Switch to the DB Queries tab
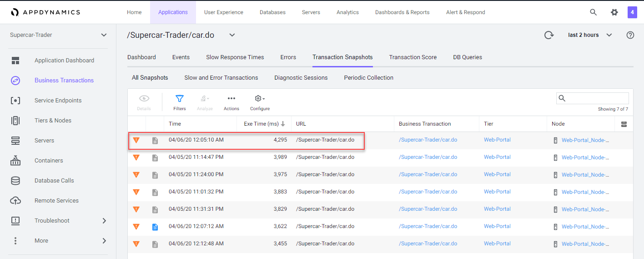The height and width of the screenshot is (259, 644). tap(468, 57)
